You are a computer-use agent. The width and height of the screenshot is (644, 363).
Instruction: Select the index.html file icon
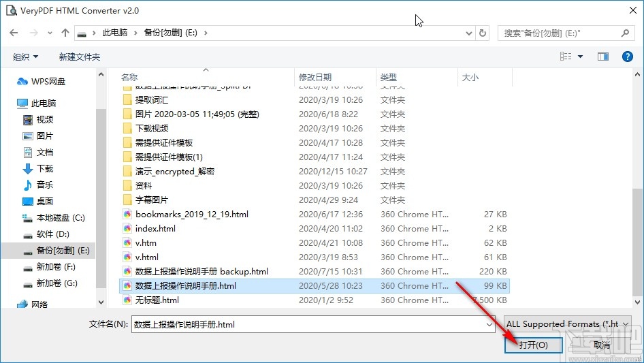[128, 229]
